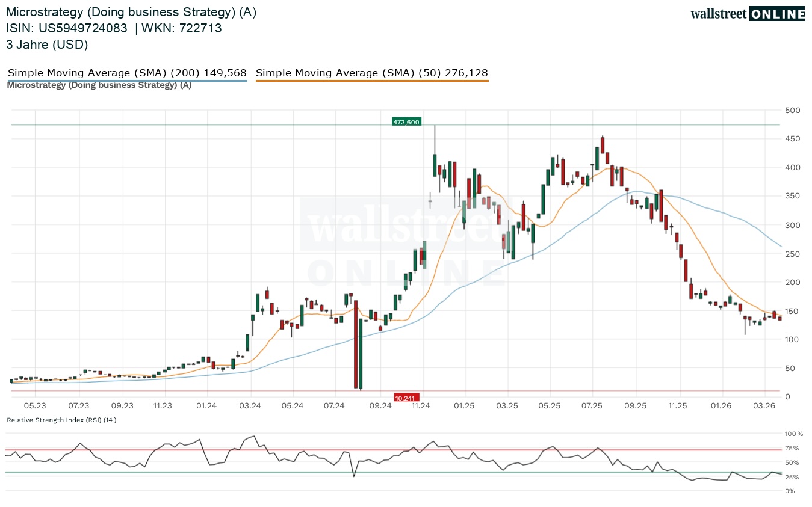
Task: Select the 11.24 date label on x-axis
Action: tap(420, 406)
